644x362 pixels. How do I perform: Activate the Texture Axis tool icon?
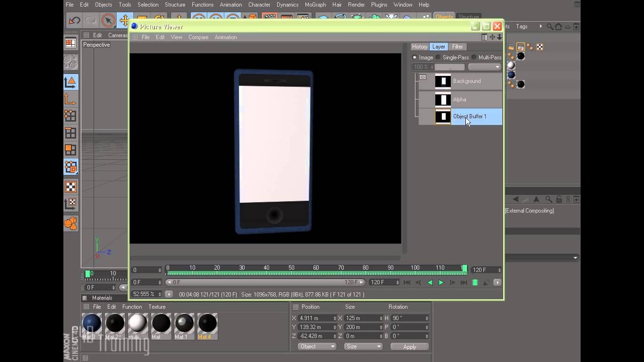click(71, 204)
